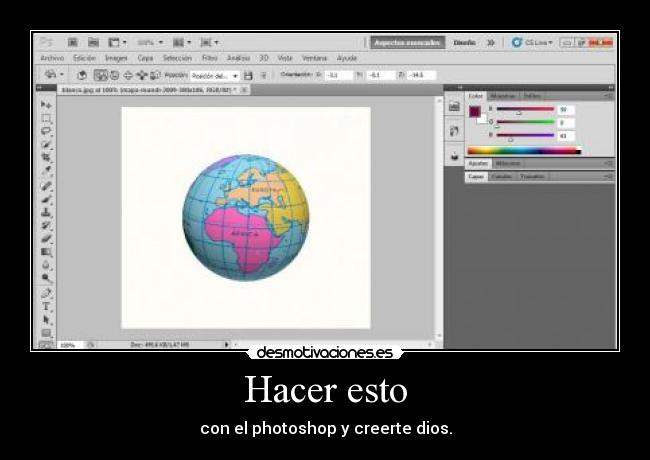Click the Z orientation input field
The height and width of the screenshot is (460, 650).
[422, 75]
